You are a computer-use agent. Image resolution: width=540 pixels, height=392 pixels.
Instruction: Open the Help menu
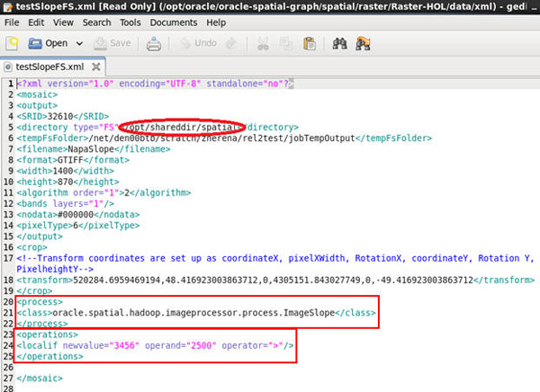(x=216, y=22)
